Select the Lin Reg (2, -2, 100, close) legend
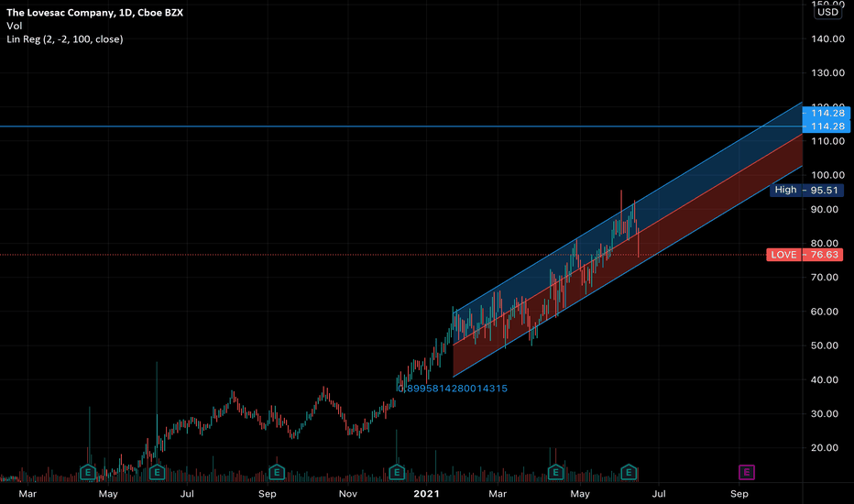This screenshot has height=504, width=854. click(65, 39)
